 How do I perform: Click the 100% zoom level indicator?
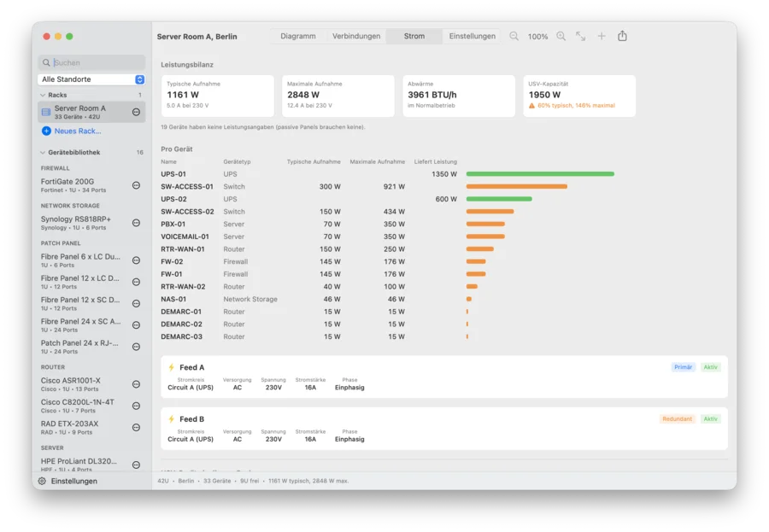point(537,37)
